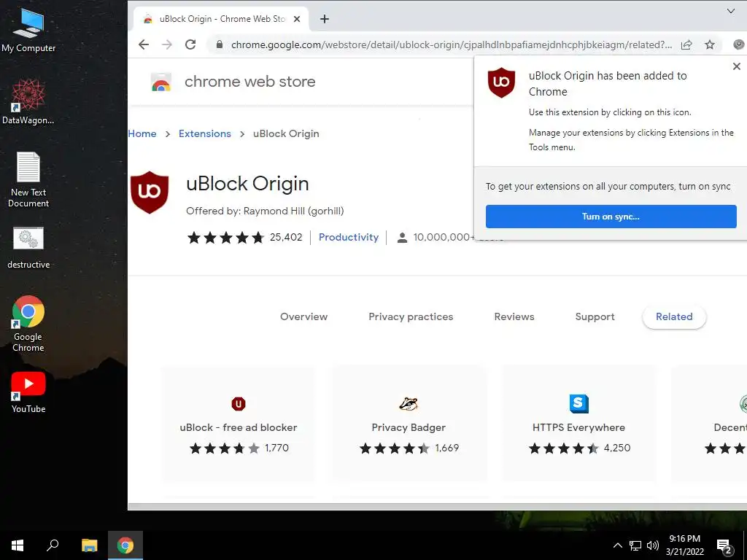Click the forward navigation arrow
747x560 pixels.
(x=167, y=44)
